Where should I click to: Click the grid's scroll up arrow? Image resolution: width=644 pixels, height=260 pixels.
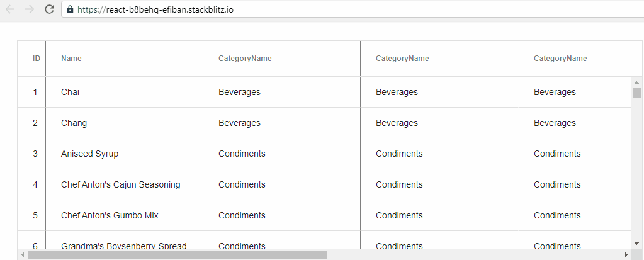(636, 82)
